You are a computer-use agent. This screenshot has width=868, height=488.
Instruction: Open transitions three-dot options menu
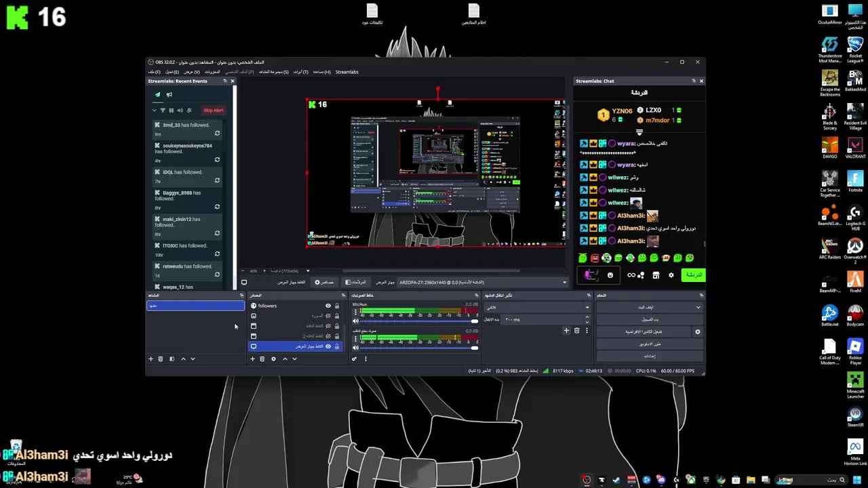click(x=587, y=331)
